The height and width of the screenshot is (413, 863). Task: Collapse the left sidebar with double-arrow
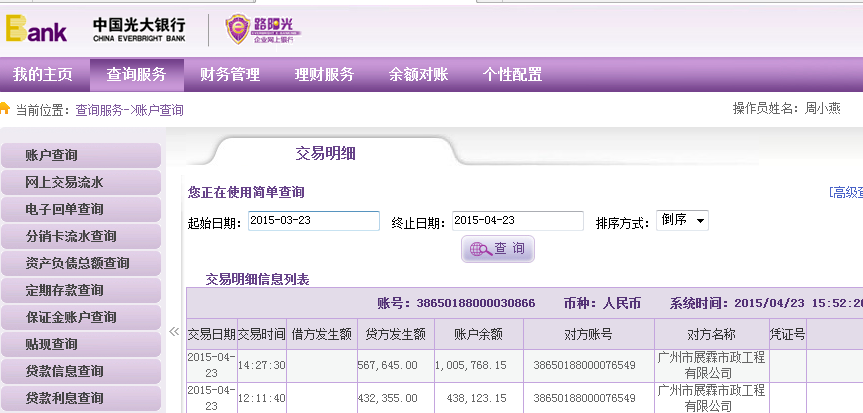173,332
